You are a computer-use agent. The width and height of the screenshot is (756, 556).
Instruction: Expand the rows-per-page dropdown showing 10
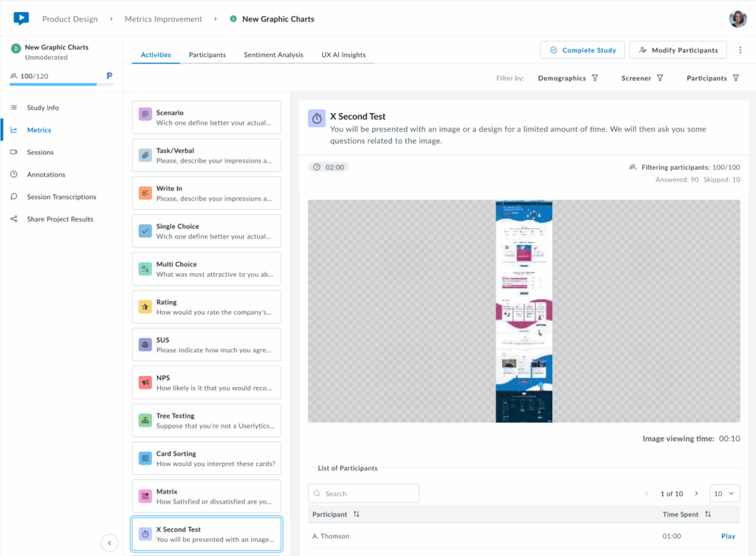click(724, 493)
